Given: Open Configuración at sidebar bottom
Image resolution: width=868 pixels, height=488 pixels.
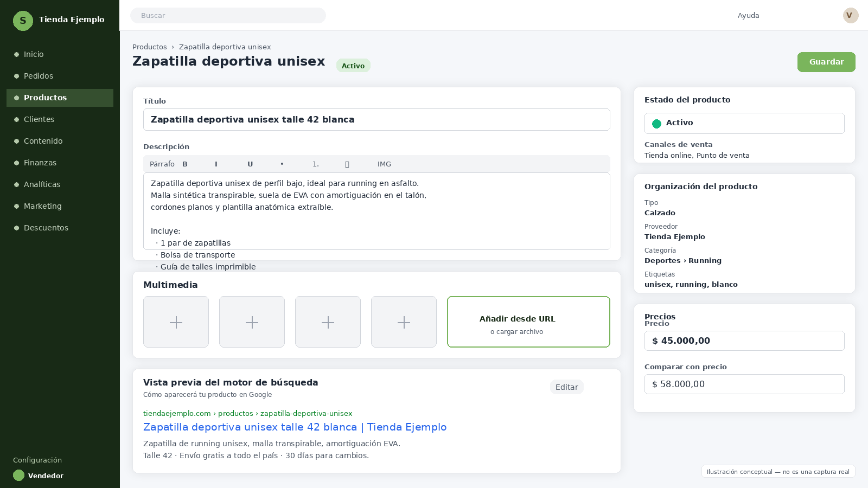Looking at the screenshot, I should tap(37, 460).
